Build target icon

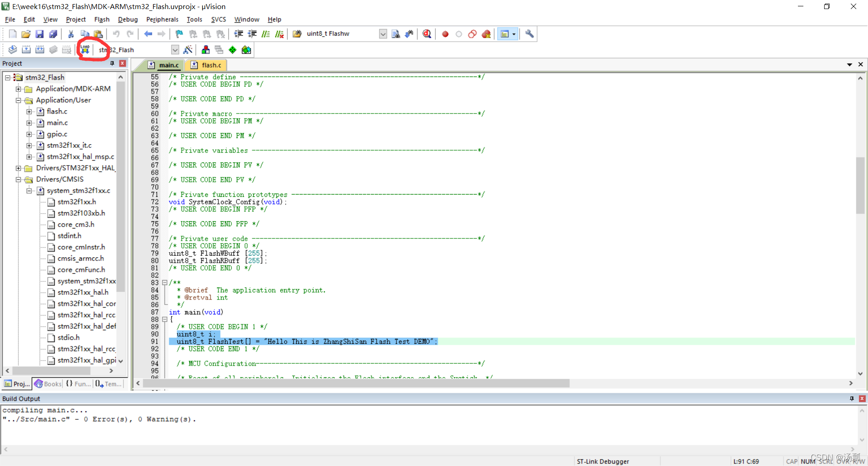[x=26, y=50]
